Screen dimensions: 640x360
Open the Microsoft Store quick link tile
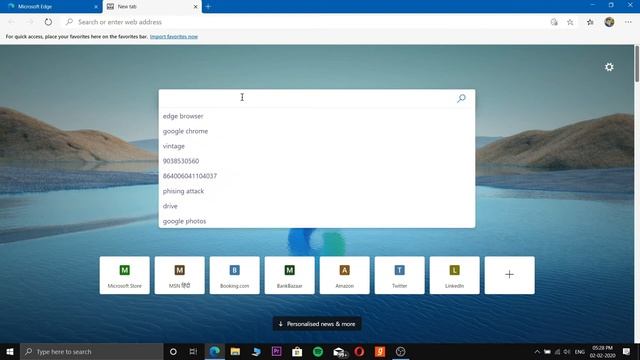click(124, 275)
